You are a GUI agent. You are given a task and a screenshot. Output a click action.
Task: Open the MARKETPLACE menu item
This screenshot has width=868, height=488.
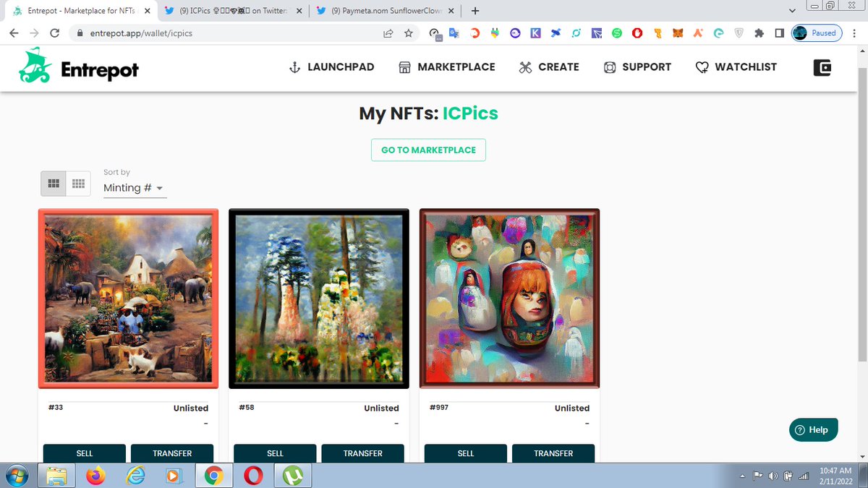[447, 67]
